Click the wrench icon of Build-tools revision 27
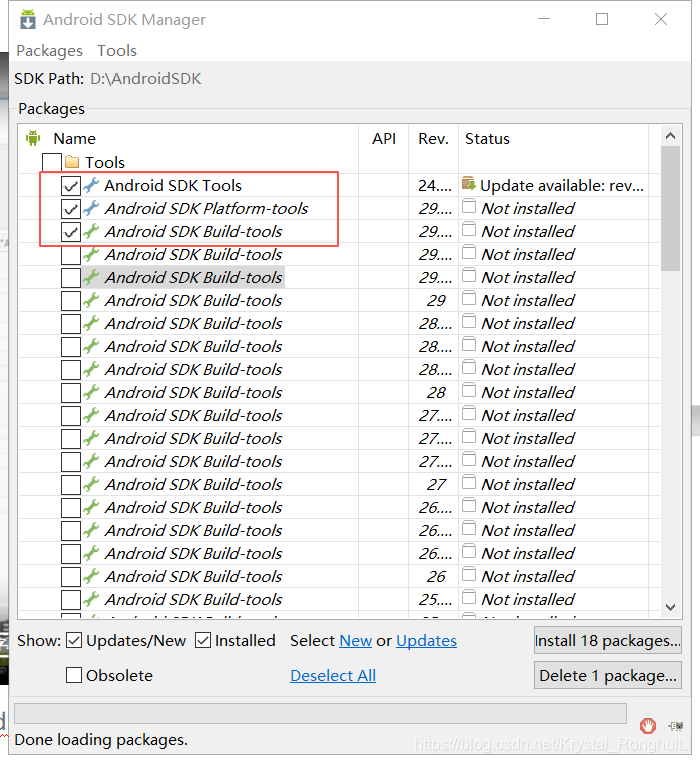 tap(91, 484)
